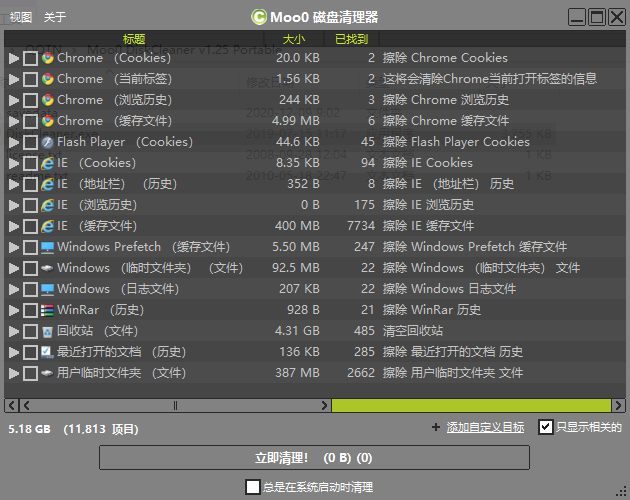Click the Chrome icon in the 当前标签 row
The width and height of the screenshot is (630, 500).
pyautogui.click(x=47, y=79)
